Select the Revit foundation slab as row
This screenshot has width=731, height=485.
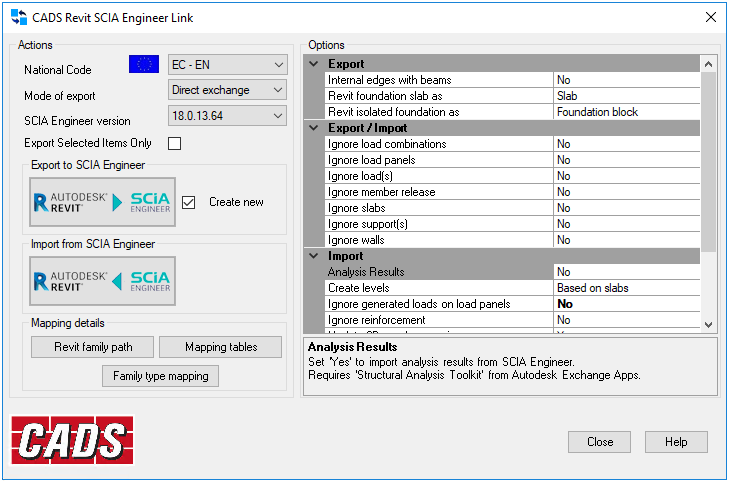[x=512, y=96]
